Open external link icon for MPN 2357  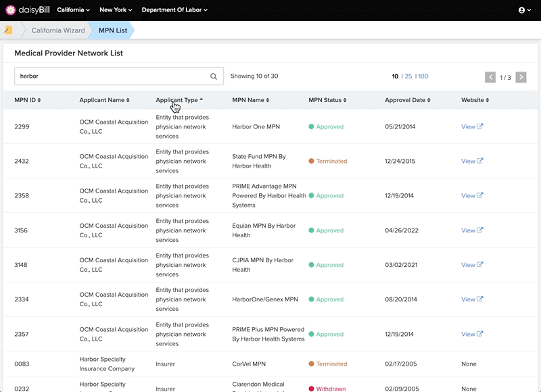[480, 334]
